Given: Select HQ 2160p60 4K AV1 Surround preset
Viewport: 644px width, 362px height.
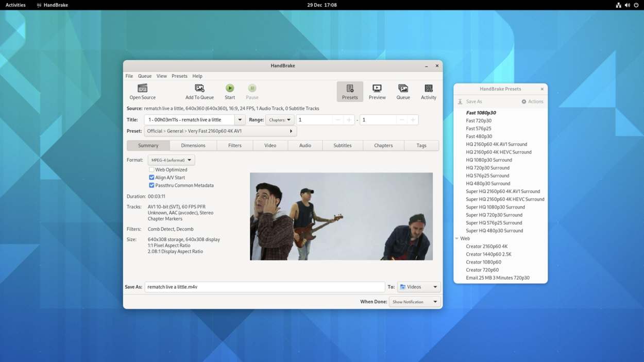Looking at the screenshot, I should (x=497, y=144).
